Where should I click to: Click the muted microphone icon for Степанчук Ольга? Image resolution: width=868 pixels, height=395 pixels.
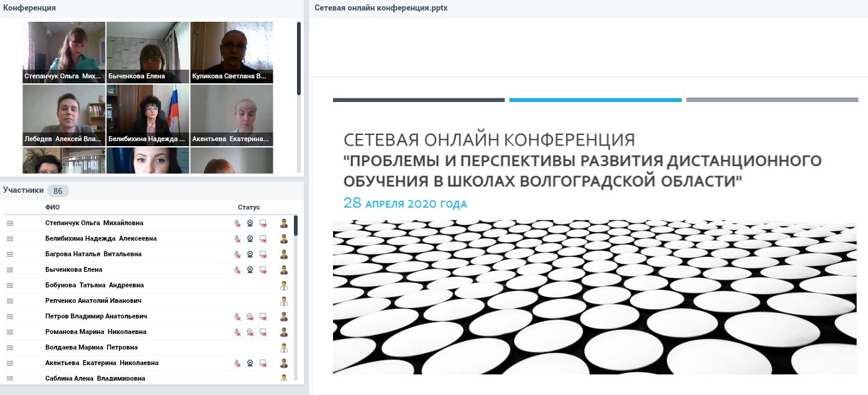pos(237,223)
